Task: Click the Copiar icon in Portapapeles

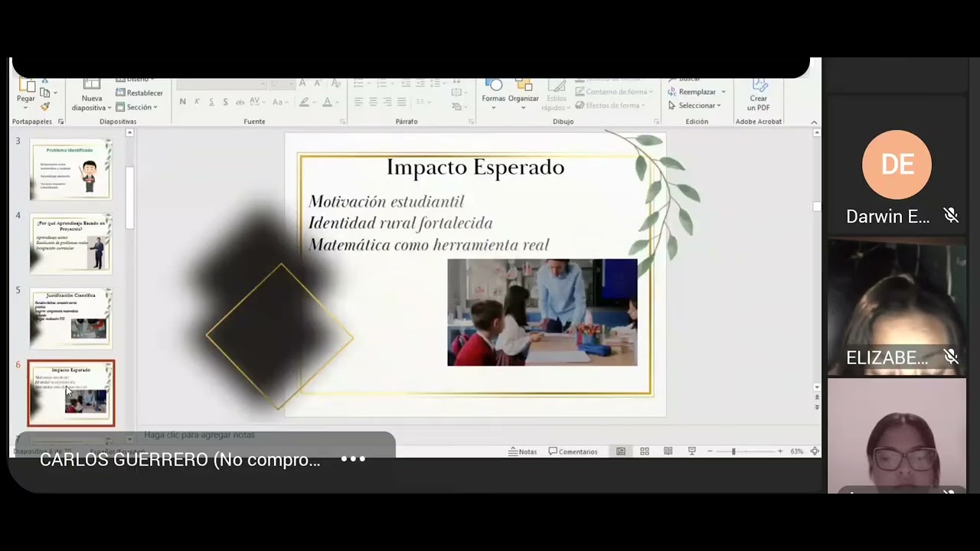Action: point(45,93)
